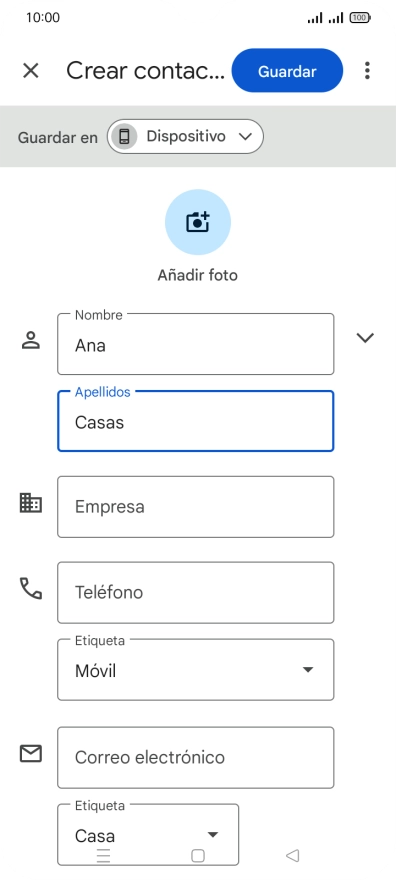Image resolution: width=396 pixels, height=880 pixels.
Task: Click the email envelope icon
Action: [31, 754]
